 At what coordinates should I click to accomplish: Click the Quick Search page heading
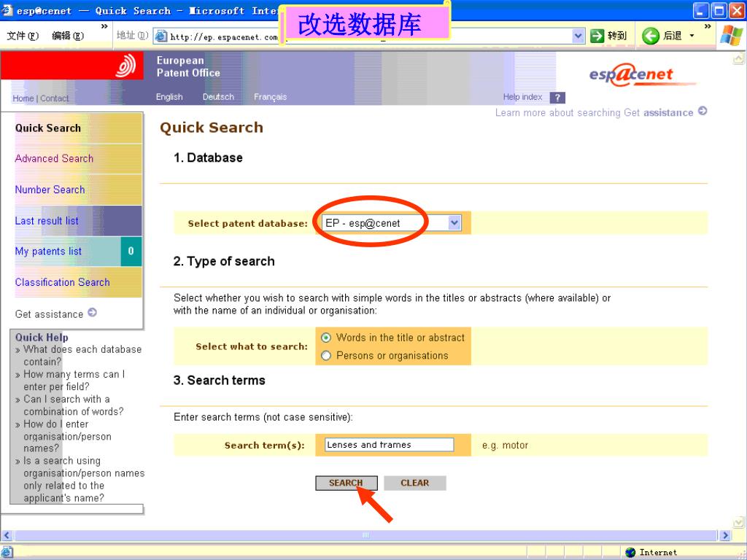coord(212,128)
